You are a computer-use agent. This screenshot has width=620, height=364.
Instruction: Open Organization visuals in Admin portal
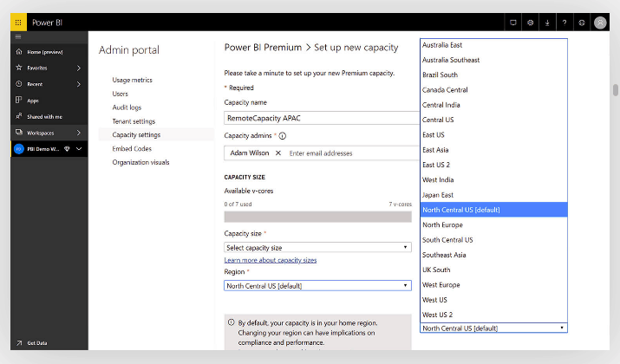[140, 162]
